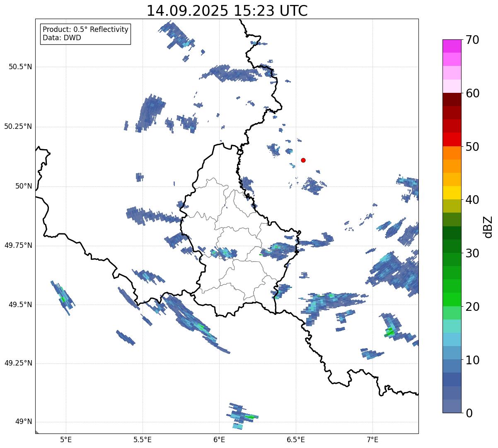498x448 pixels.
Task: Click the 49.25°N latitude label
Action: (x=18, y=363)
